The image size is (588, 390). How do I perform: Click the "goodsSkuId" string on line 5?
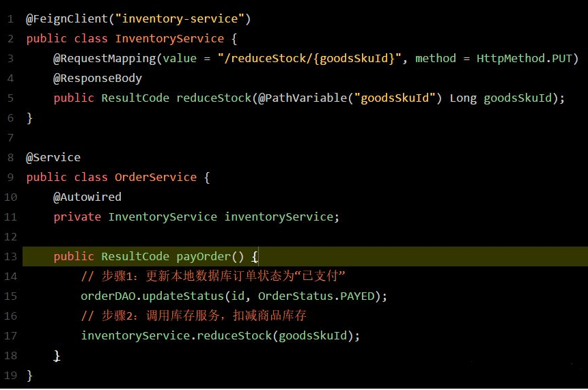click(395, 98)
